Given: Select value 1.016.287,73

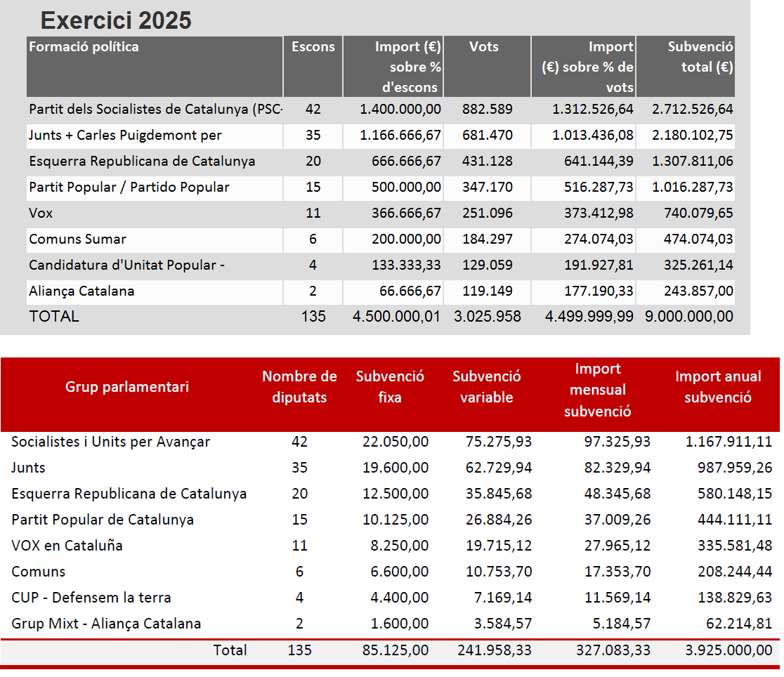Looking at the screenshot, I should click(x=693, y=188).
